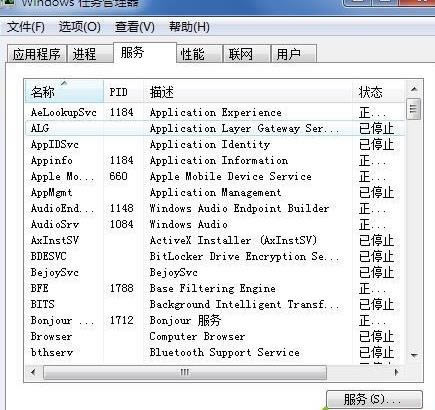
Task: Click the horizontal scrollbar thumb
Action: coord(185,372)
